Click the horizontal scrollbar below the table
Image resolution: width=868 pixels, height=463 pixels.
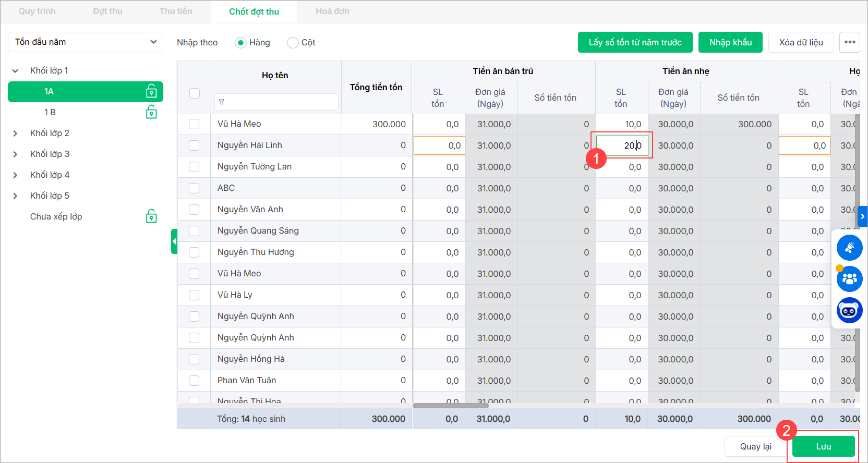click(x=451, y=406)
